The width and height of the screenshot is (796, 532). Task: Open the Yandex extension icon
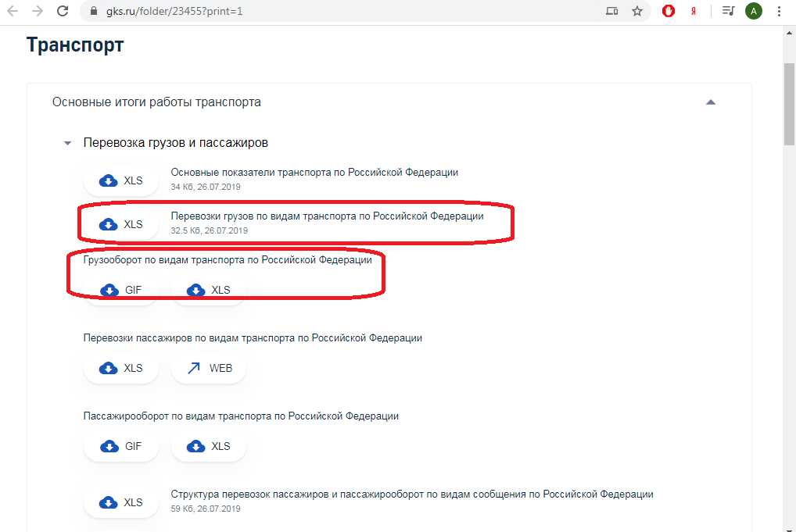pos(694,11)
